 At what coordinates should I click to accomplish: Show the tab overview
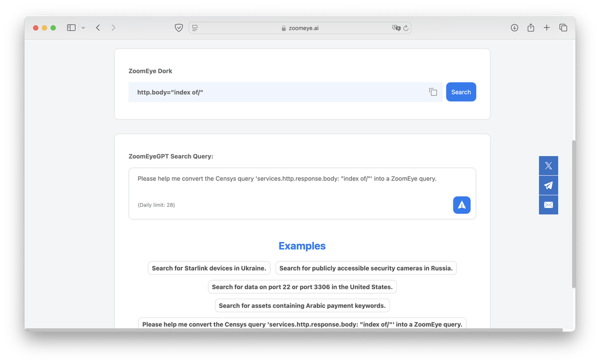coord(563,27)
